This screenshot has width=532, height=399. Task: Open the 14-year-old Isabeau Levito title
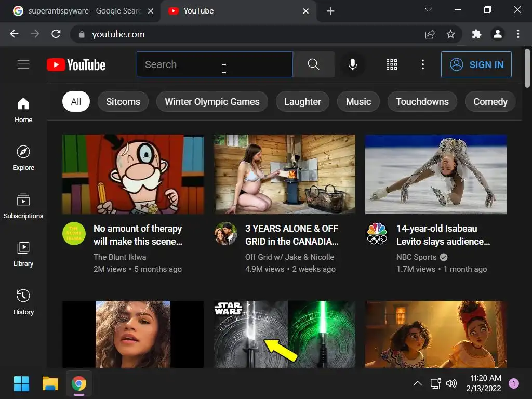443,235
